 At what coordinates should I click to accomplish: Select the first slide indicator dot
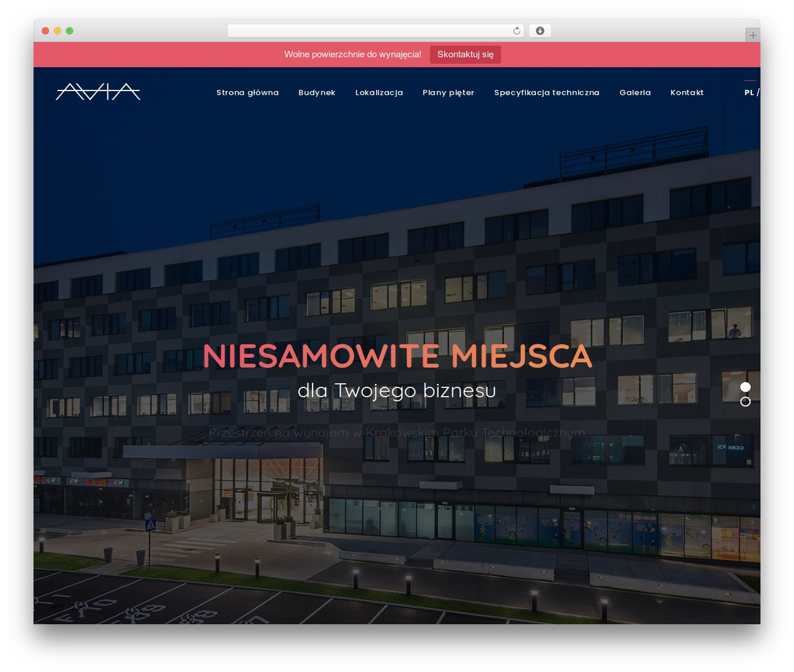746,387
